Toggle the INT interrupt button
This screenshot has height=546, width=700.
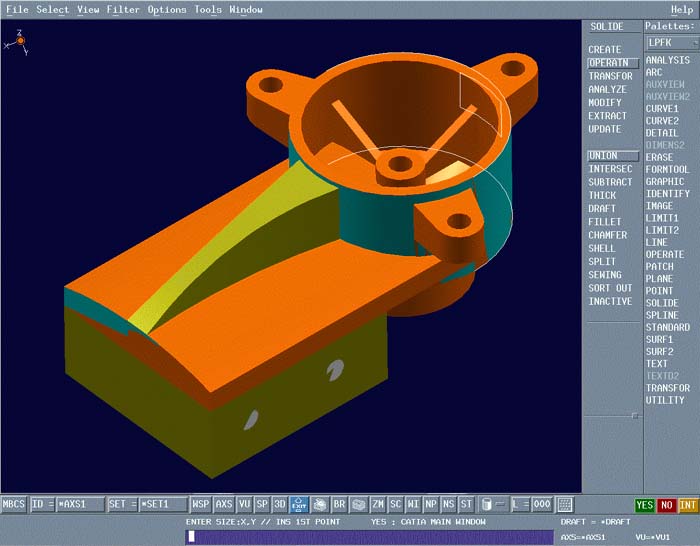coord(688,505)
